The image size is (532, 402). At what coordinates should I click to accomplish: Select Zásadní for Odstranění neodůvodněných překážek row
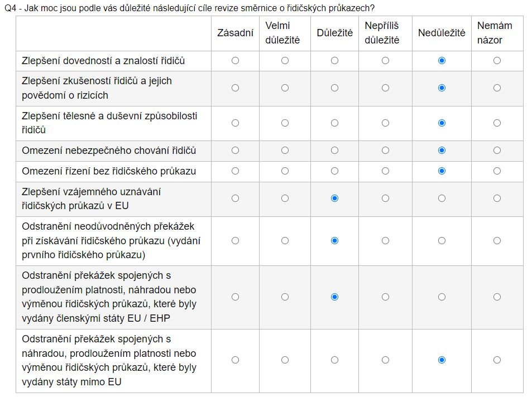coord(235,240)
